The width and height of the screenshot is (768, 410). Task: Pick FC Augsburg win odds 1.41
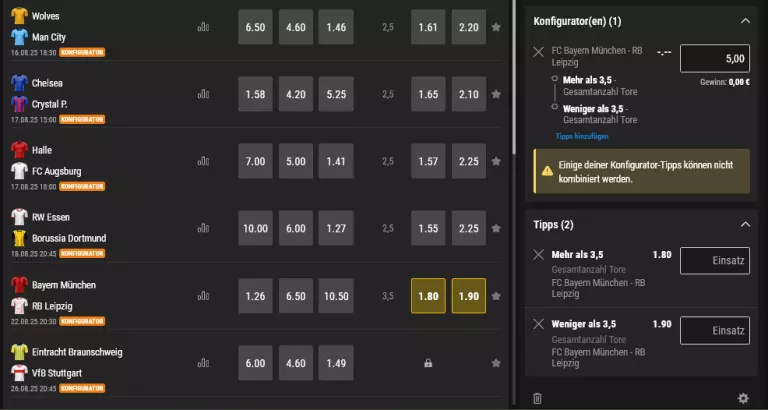click(x=336, y=161)
